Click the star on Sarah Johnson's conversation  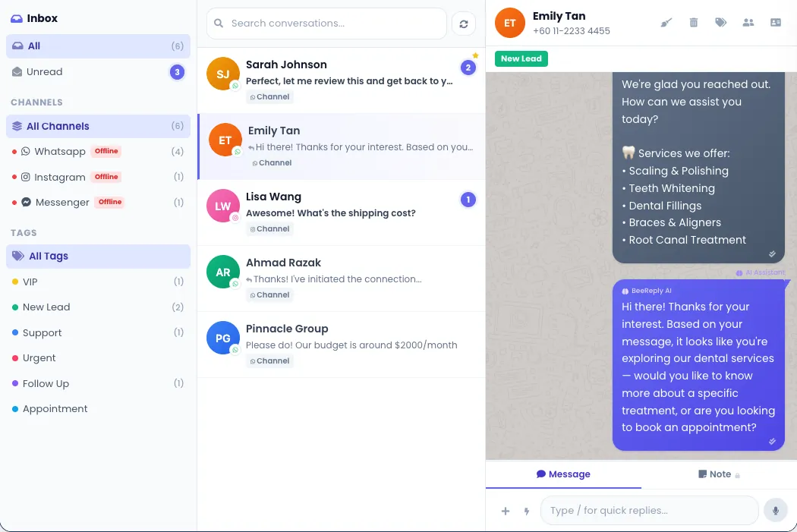click(x=475, y=55)
